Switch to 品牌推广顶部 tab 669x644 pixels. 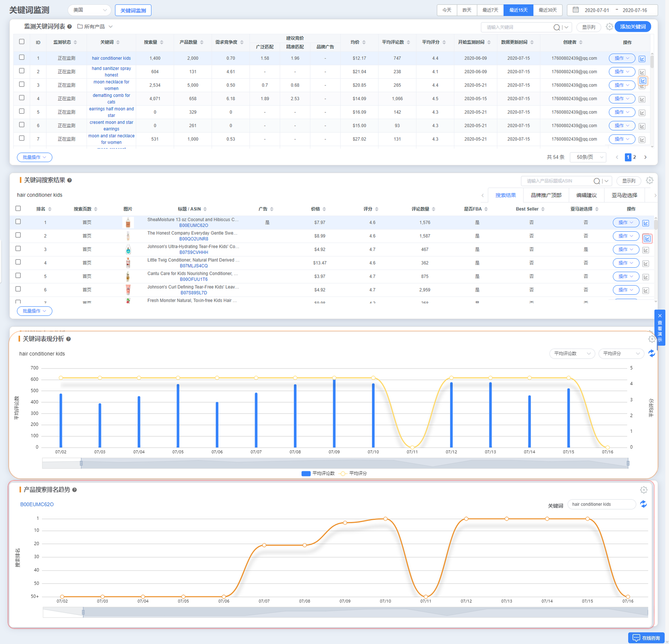pos(546,195)
